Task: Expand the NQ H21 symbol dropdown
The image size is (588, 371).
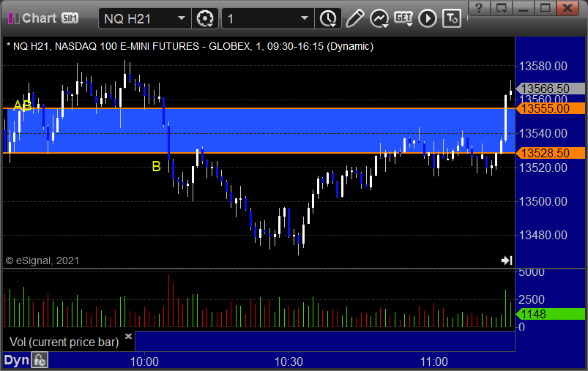Action: coord(182,18)
